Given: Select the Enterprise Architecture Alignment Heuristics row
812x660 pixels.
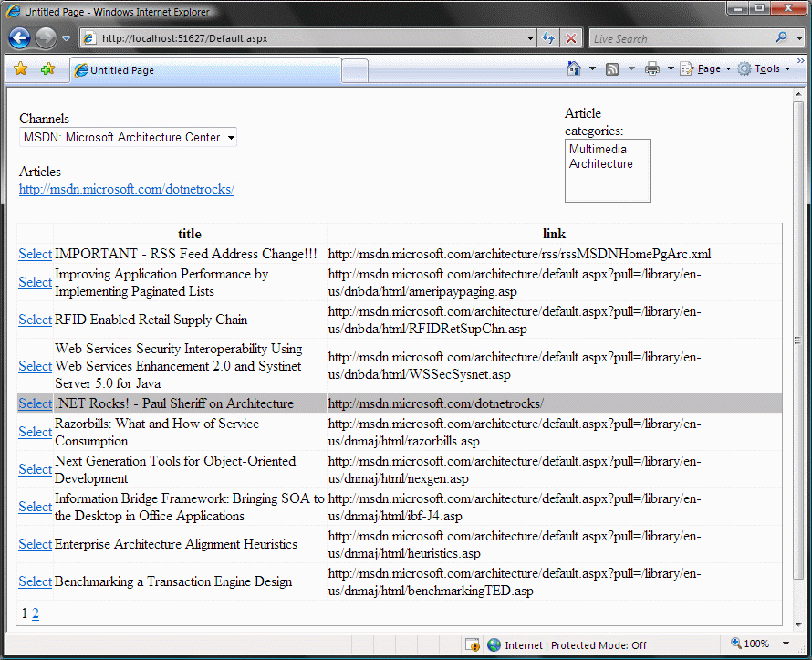Looking at the screenshot, I should pyautogui.click(x=36, y=544).
